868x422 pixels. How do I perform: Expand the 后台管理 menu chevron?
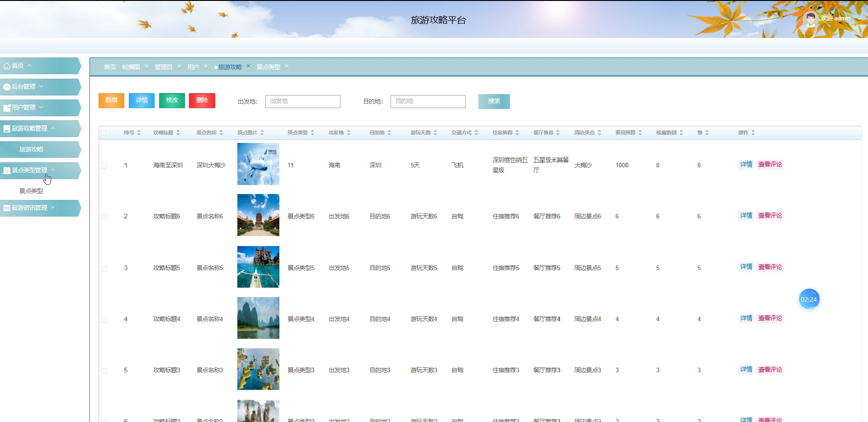[x=41, y=86]
